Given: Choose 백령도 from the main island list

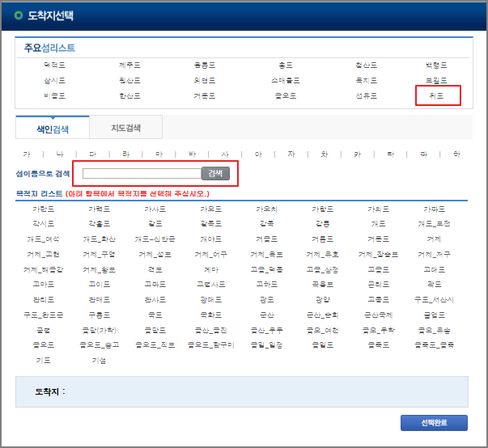Looking at the screenshot, I should point(436,66).
